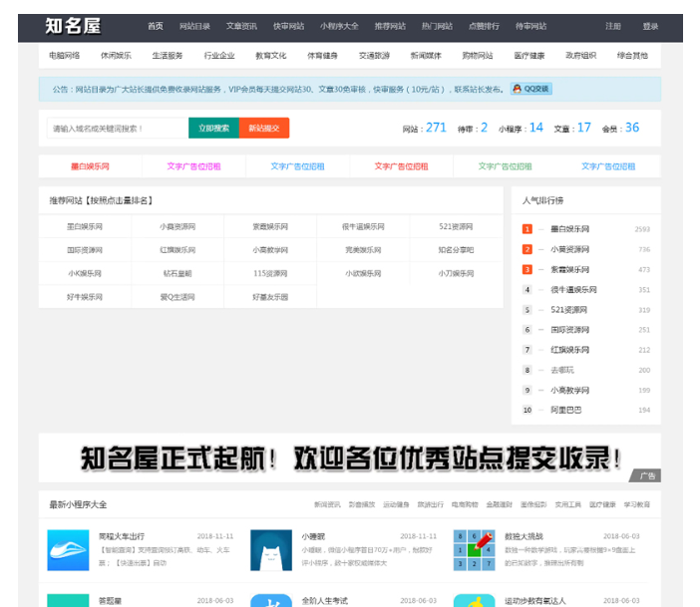Open the 周程火车出行 train app icon

pos(68,550)
